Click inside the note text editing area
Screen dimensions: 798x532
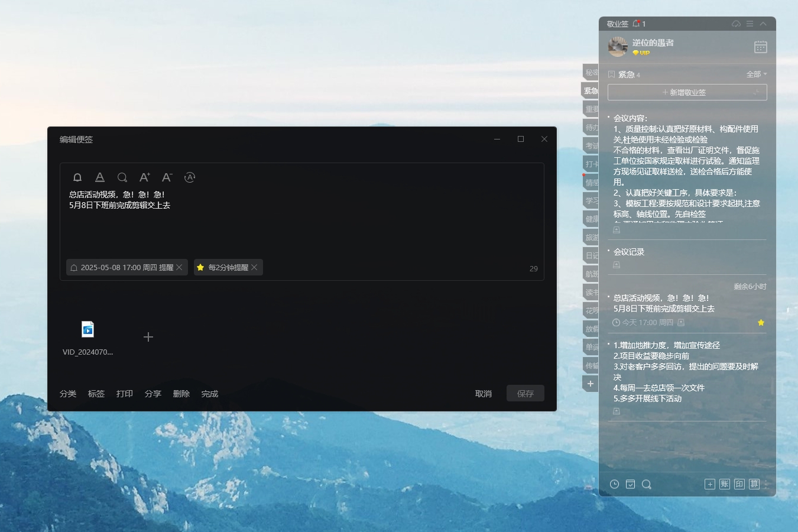(x=301, y=222)
